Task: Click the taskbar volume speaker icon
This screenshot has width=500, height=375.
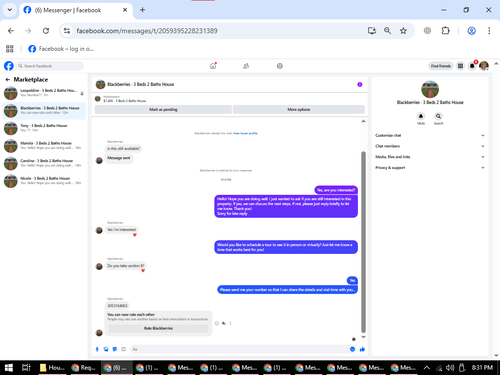Action: click(450, 368)
